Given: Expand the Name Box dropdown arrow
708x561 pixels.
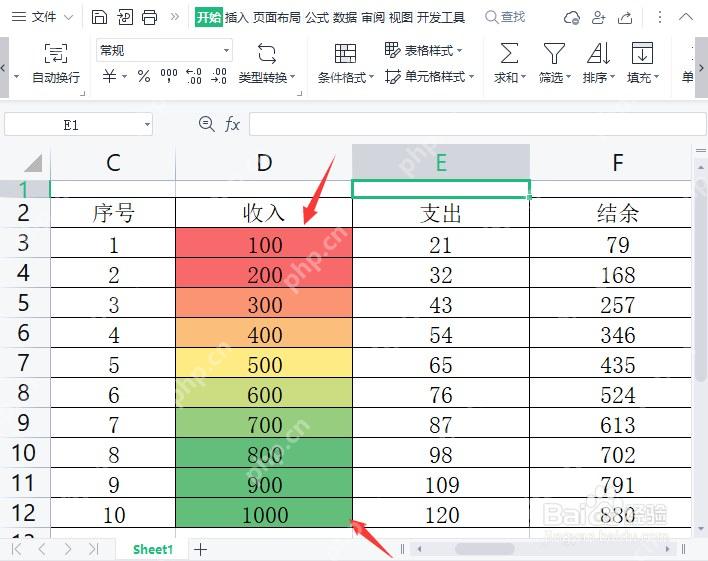Looking at the screenshot, I should point(147,125).
